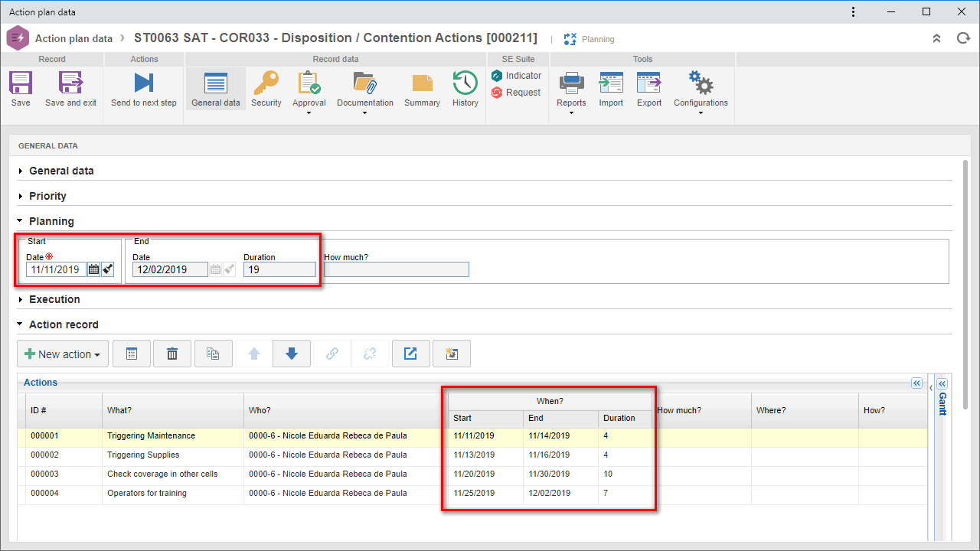Click the duplicate action icon

coord(213,354)
